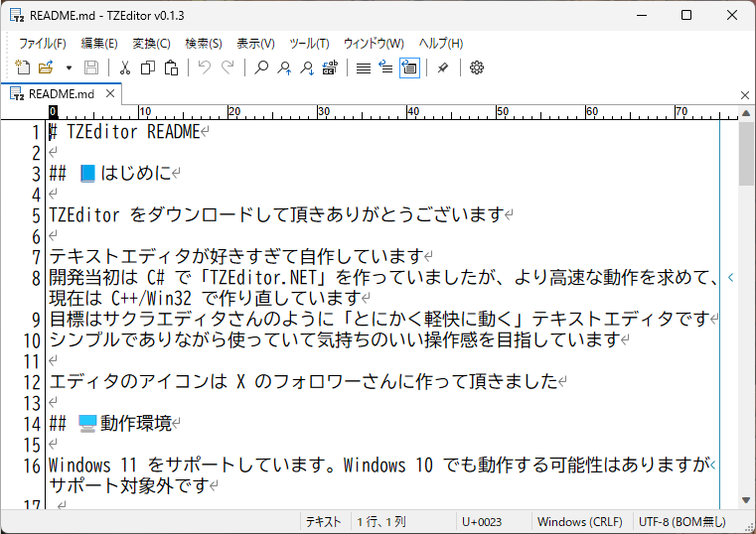This screenshot has height=534, width=756.
Task: Click the New file icon
Action: (x=23, y=67)
